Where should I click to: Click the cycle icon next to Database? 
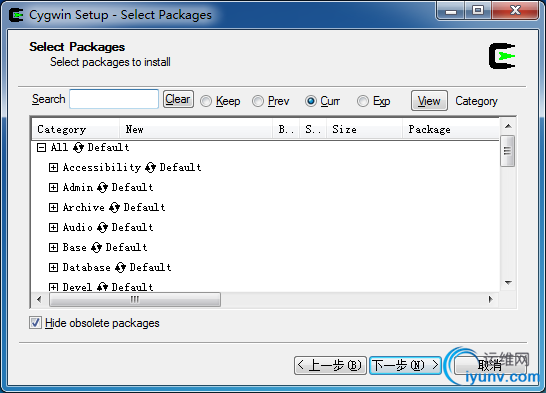pyautogui.click(x=120, y=267)
